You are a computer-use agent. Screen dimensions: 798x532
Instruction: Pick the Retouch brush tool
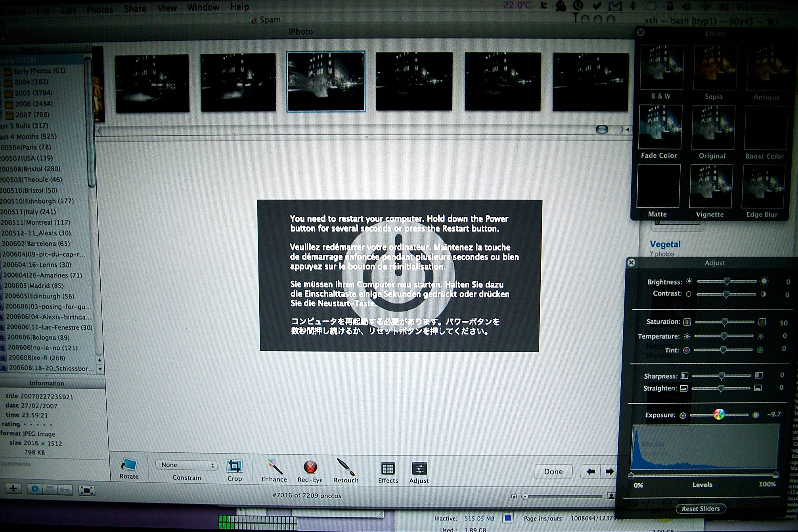tap(346, 467)
